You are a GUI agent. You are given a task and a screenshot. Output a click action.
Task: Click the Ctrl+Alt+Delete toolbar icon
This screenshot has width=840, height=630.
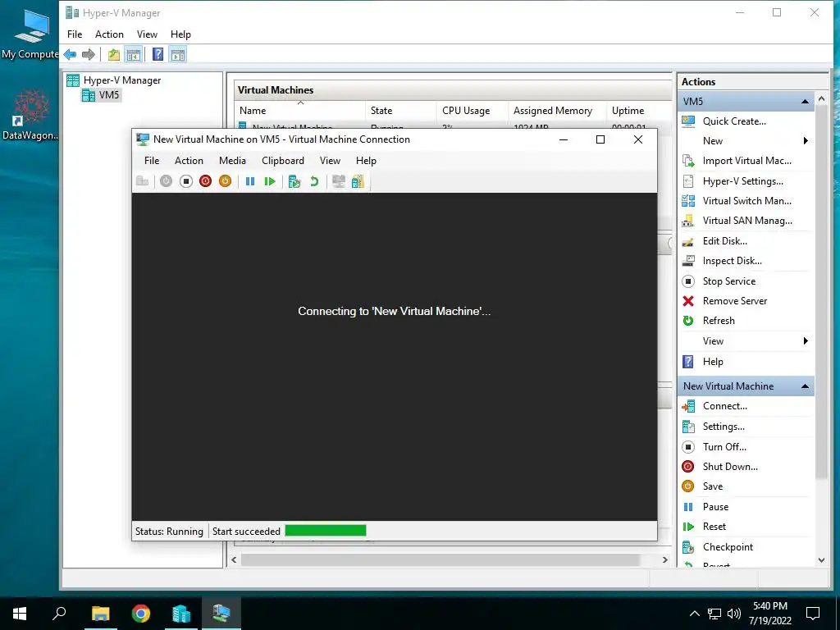point(143,181)
